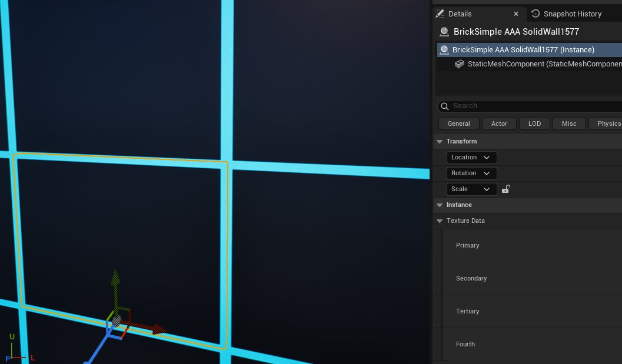The image size is (622, 364).
Task: Click the search magnifier icon
Action: (x=445, y=106)
